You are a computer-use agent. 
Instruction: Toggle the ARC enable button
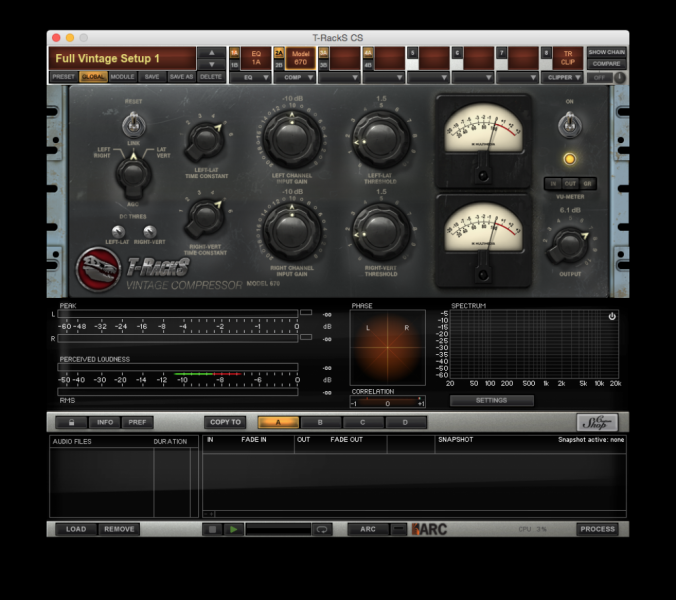click(368, 529)
